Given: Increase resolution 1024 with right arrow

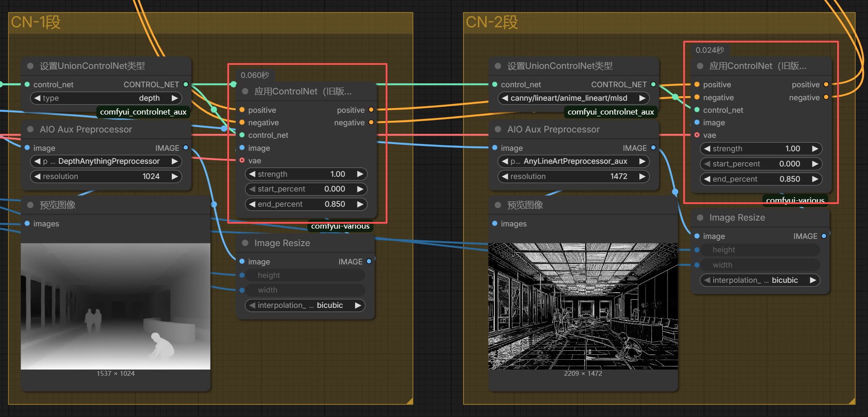Looking at the screenshot, I should (174, 176).
